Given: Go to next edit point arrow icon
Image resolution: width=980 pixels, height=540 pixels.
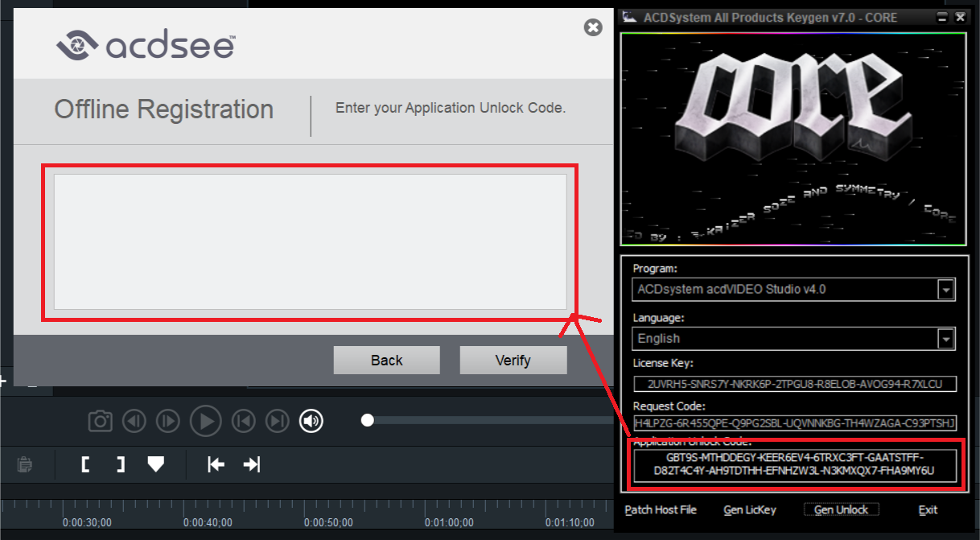Looking at the screenshot, I should pyautogui.click(x=252, y=464).
